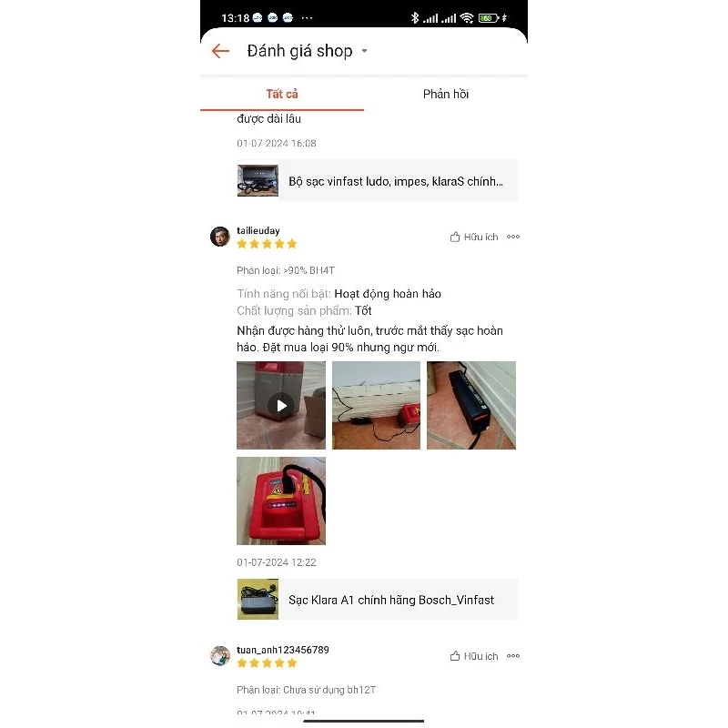The width and height of the screenshot is (728, 728).
Task: Play the review video thumbnail
Action: click(x=281, y=405)
